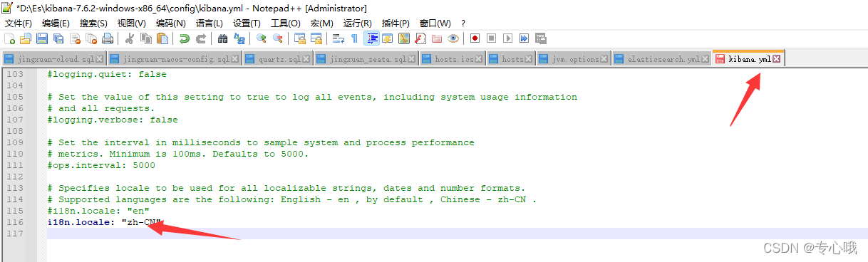Click the line '#ops.interval: 5000'
The image size is (868, 262).
(101, 165)
